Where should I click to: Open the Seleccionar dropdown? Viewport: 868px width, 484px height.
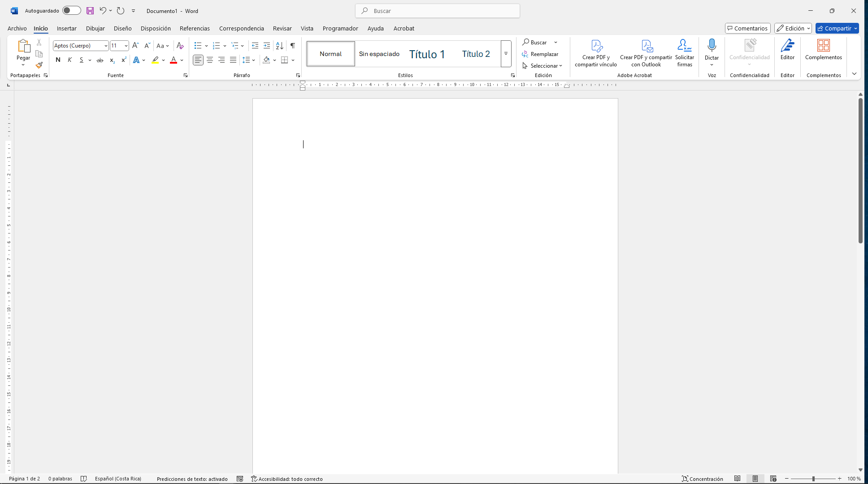point(542,66)
